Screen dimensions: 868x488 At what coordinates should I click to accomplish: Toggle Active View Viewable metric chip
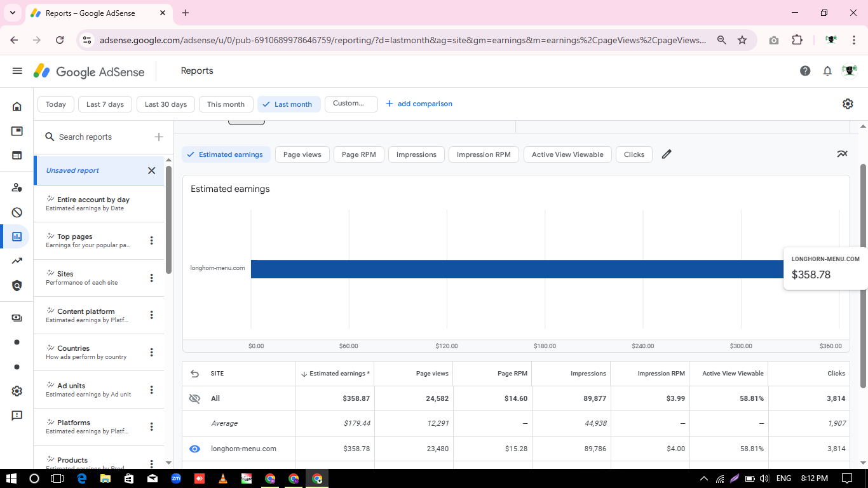point(567,154)
